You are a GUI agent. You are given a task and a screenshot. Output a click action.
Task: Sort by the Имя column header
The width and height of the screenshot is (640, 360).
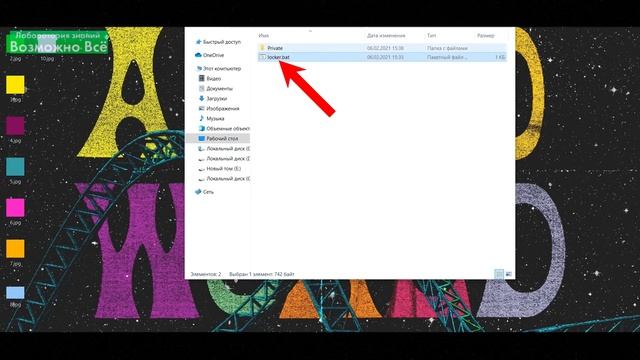[x=264, y=36]
